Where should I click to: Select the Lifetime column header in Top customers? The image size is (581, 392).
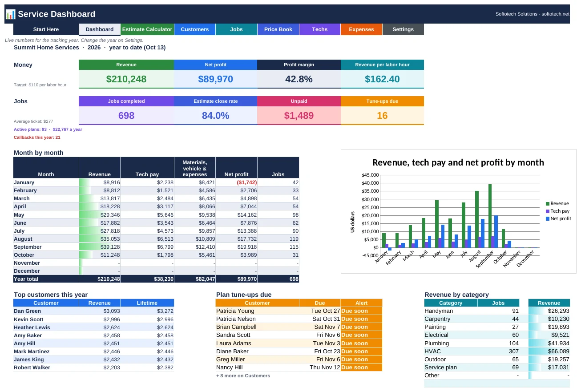(x=147, y=303)
